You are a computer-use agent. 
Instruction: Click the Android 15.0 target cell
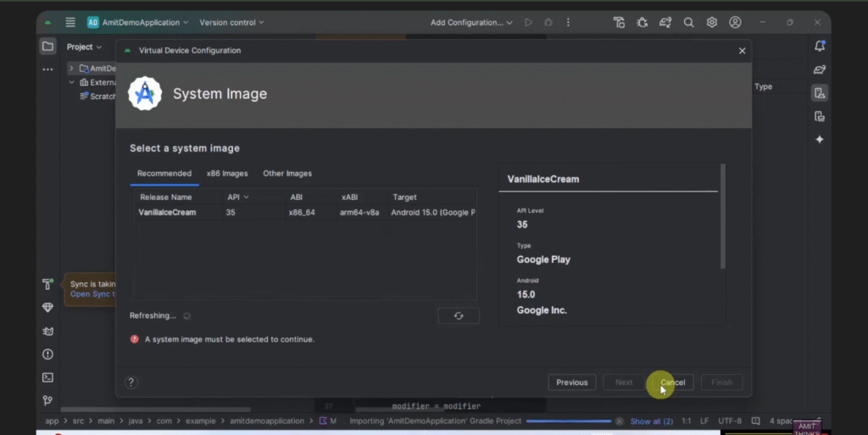click(x=433, y=213)
